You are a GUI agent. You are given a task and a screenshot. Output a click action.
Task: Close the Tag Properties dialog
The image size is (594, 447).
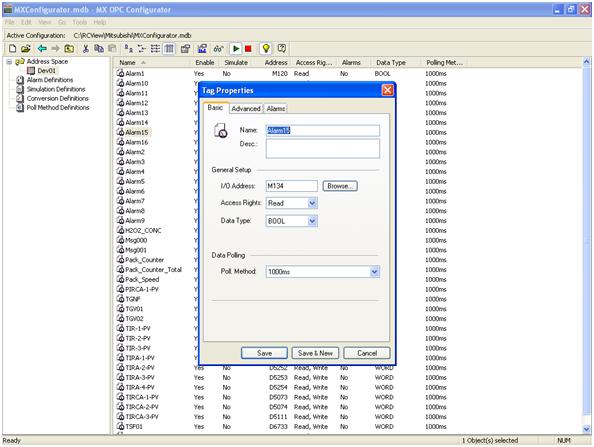coord(388,90)
